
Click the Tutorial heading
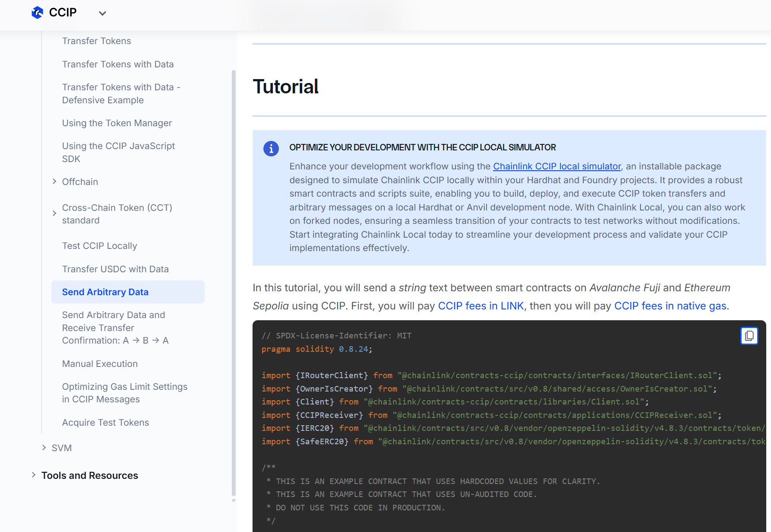[286, 86]
